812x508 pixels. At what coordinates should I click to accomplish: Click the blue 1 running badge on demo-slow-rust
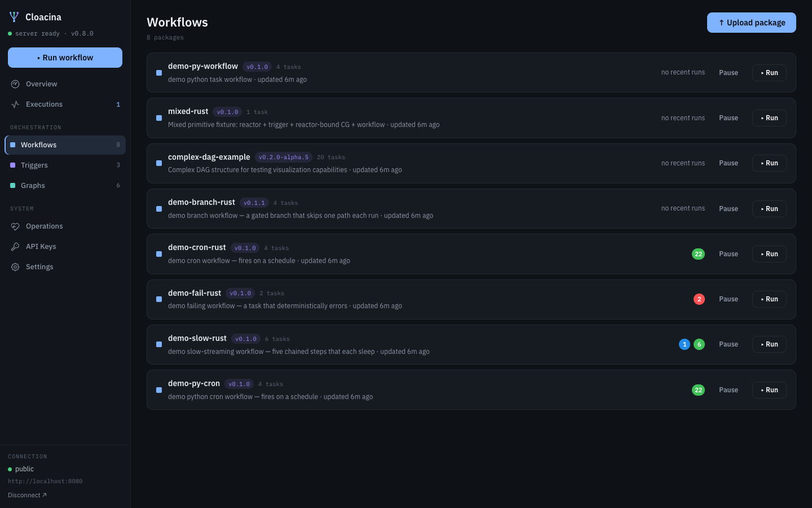point(685,344)
